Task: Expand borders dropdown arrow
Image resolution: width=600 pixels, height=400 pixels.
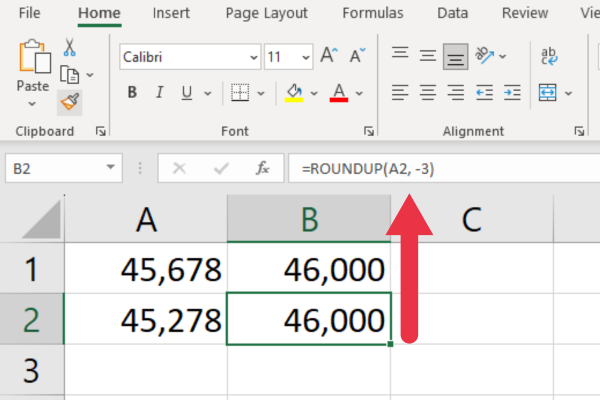Action: tap(261, 93)
